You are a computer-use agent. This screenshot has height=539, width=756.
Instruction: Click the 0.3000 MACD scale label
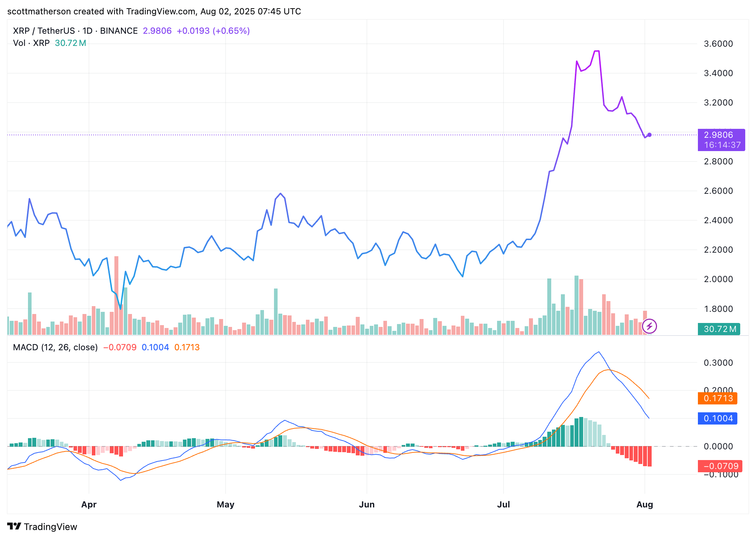point(718,363)
